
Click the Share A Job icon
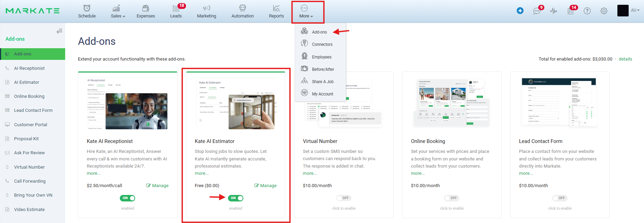click(x=304, y=81)
